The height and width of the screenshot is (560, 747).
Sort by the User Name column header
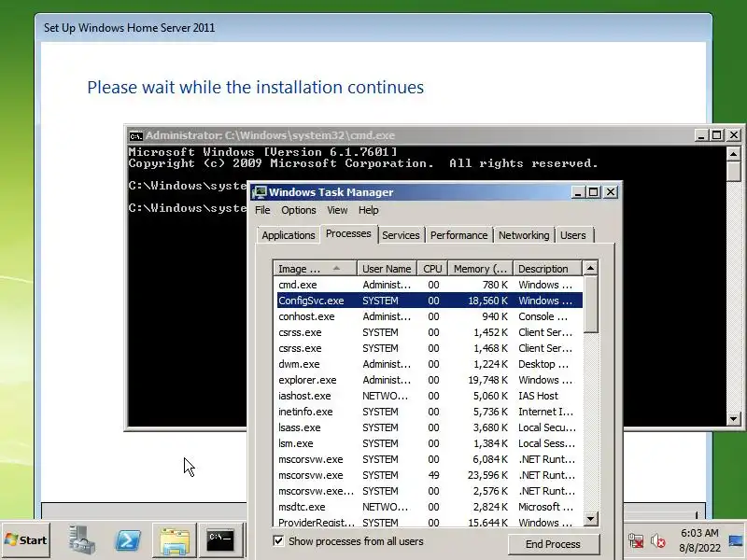coord(387,269)
